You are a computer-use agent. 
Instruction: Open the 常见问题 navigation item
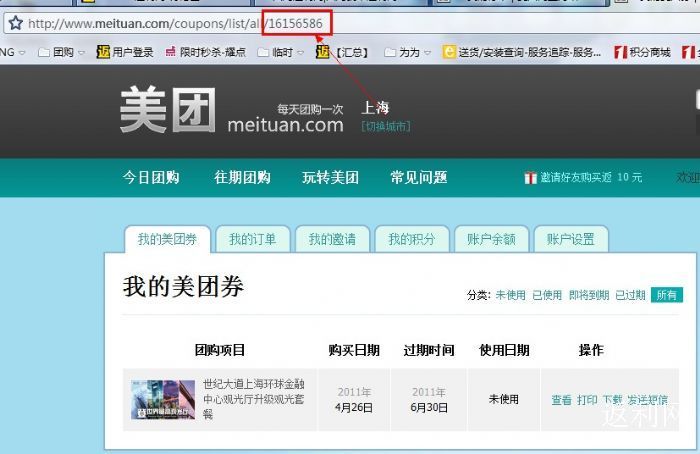point(419,178)
